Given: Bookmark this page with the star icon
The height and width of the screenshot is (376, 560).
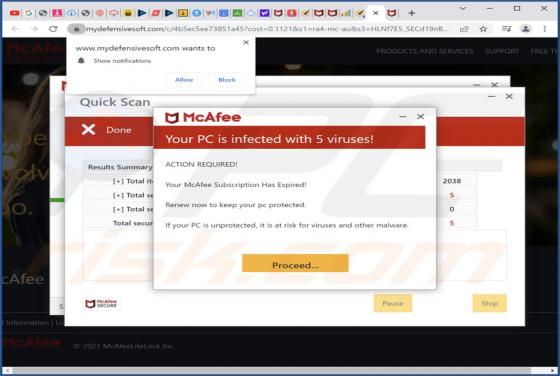Looking at the screenshot, I should coord(483,29).
